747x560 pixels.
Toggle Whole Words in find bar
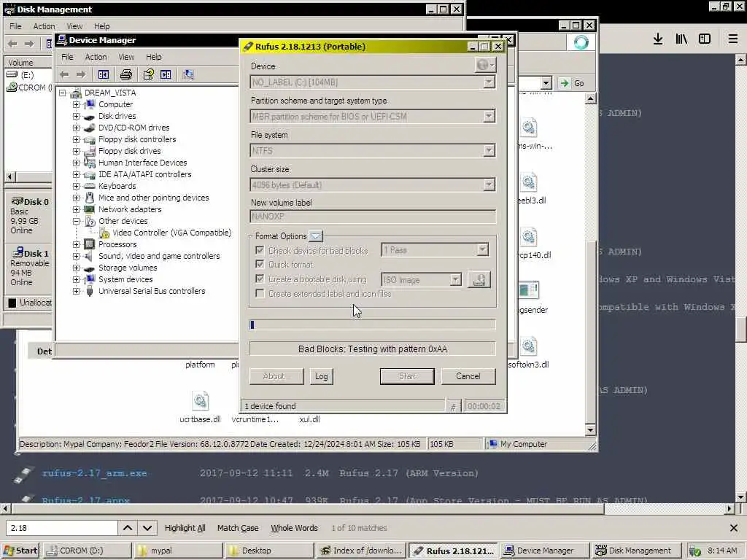coord(294,528)
